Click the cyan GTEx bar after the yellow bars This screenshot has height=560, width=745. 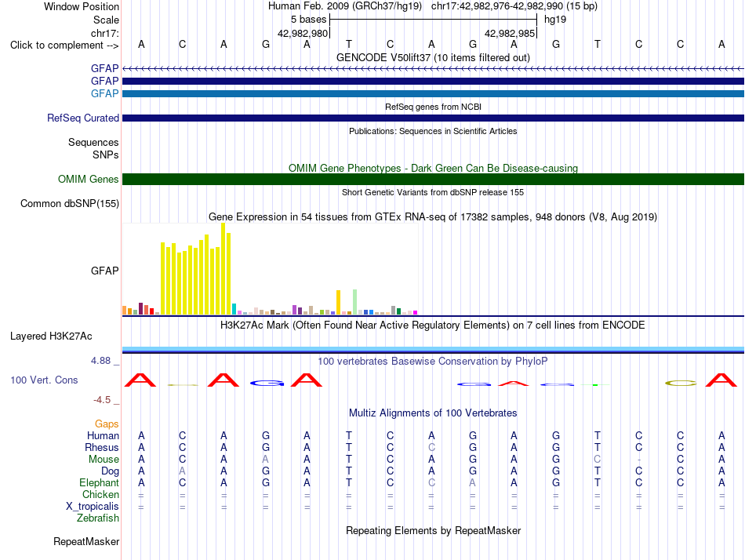point(234,309)
